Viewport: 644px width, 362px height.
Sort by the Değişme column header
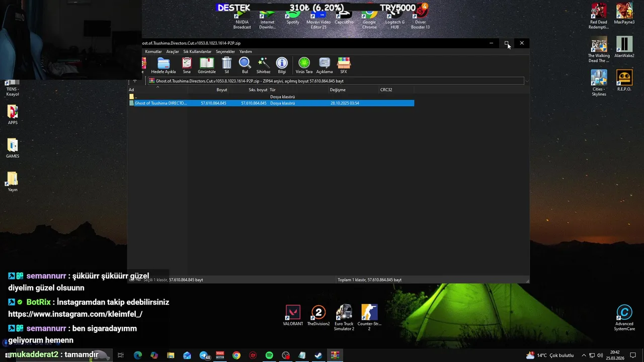pos(354,90)
